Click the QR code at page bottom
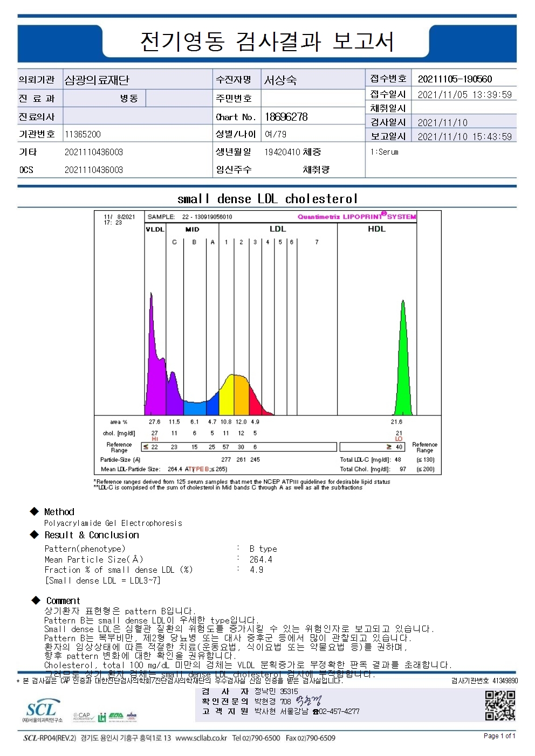535x756 pixels. [500, 706]
